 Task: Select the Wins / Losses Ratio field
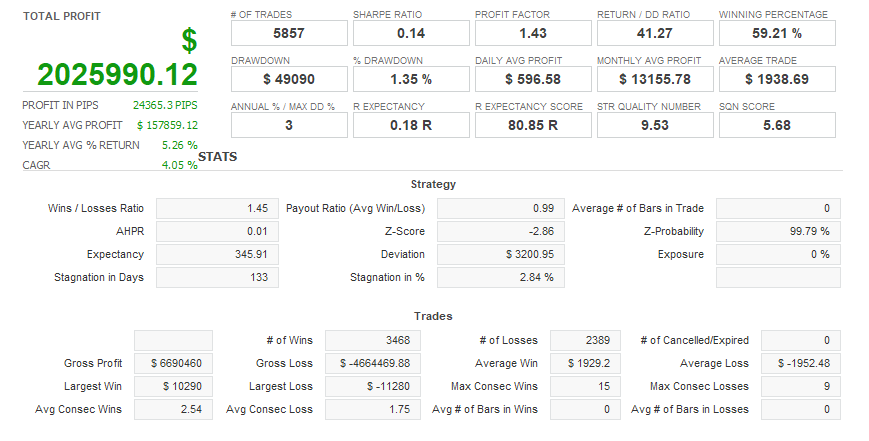(x=218, y=208)
